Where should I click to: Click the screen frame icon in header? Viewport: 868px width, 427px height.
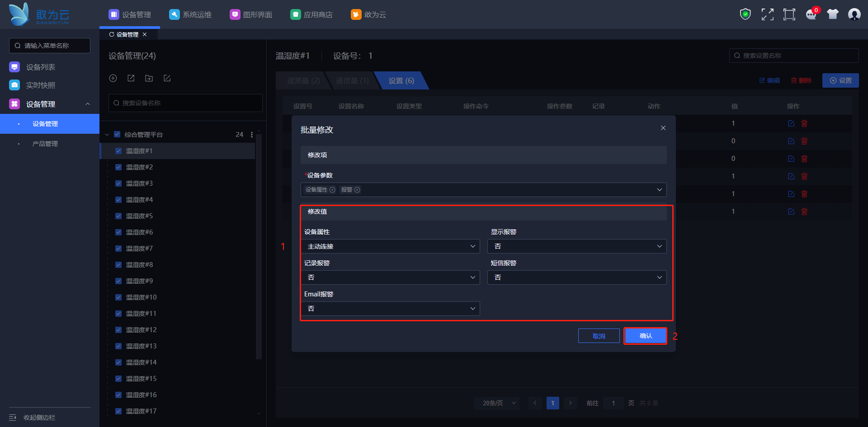click(x=789, y=14)
